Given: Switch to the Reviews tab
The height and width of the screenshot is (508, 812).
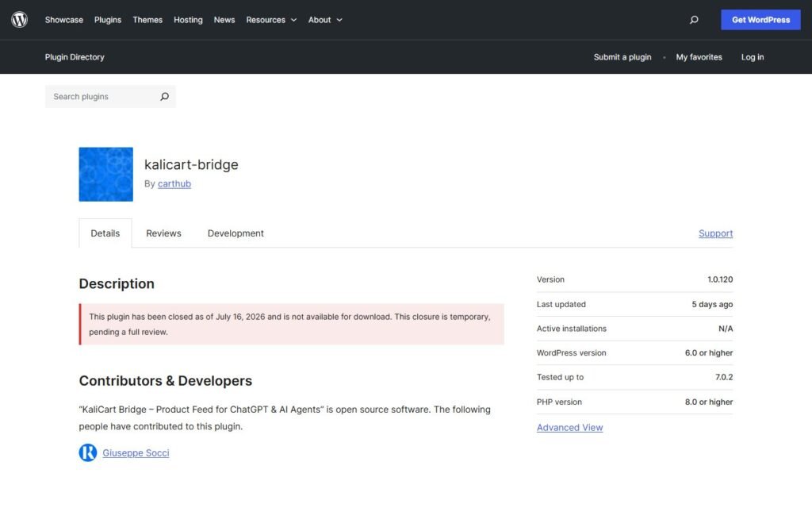Looking at the screenshot, I should tap(163, 233).
